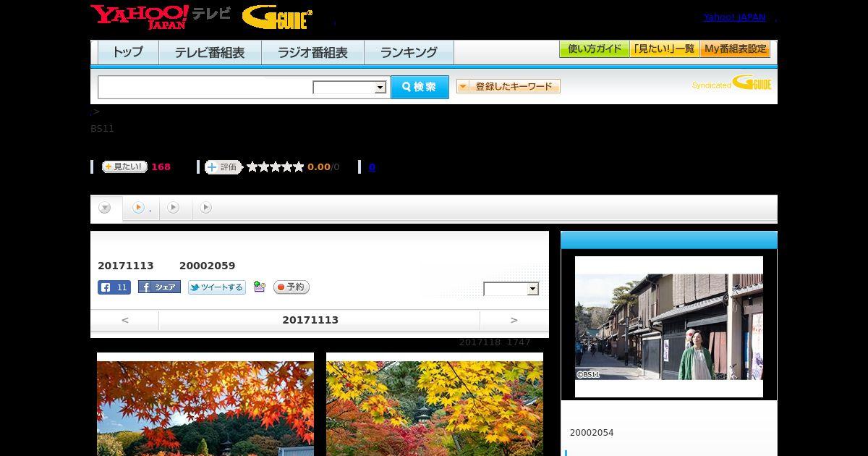Go to next date with > arrow
The height and width of the screenshot is (456, 868).
coord(514,320)
